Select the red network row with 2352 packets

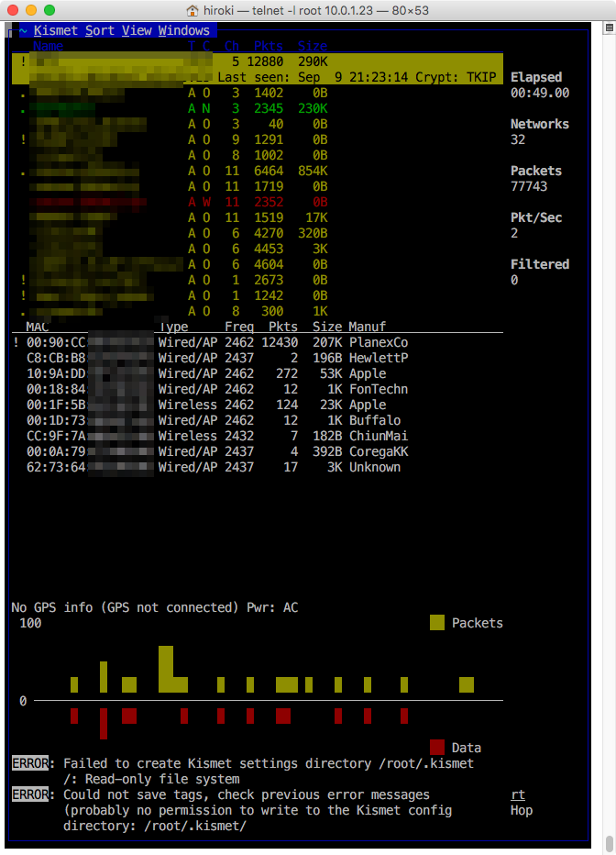pos(257,202)
